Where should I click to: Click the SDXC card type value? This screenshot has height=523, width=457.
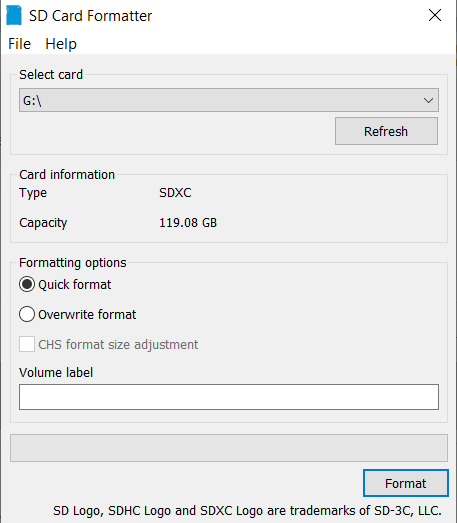point(175,193)
